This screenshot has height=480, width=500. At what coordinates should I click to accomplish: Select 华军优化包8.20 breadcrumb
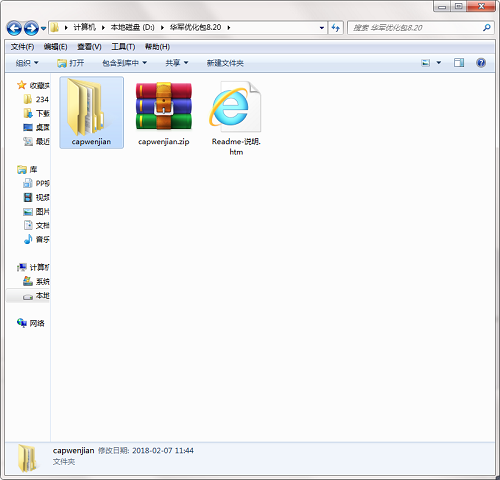pos(195,27)
